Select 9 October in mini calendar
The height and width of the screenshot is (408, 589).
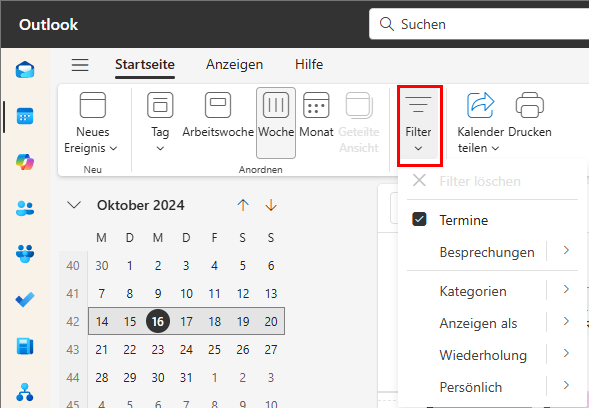tap(158, 293)
